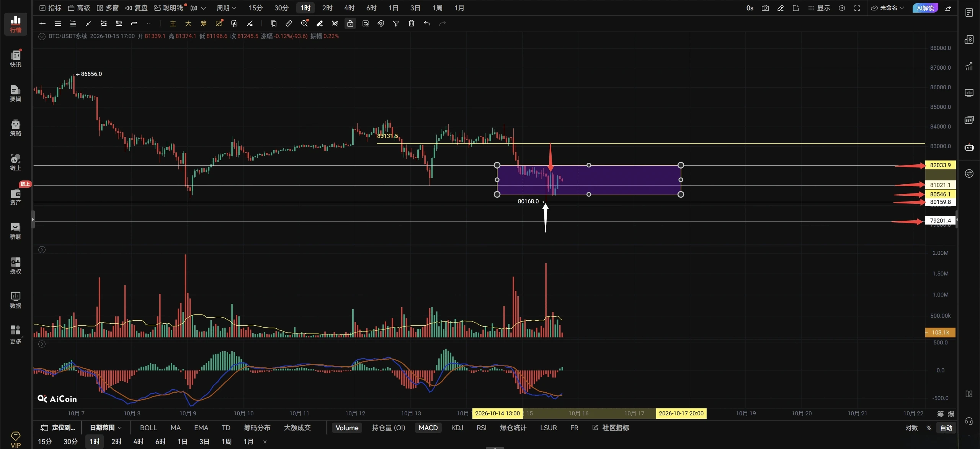Click the share arrow icon
Image resolution: width=980 pixels, height=449 pixels.
click(x=948, y=8)
